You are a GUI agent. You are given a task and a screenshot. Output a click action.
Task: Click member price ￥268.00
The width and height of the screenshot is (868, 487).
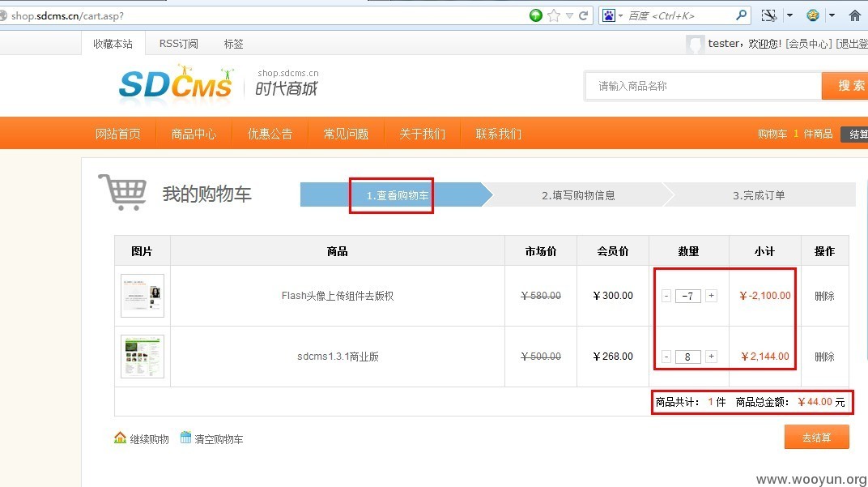click(613, 357)
